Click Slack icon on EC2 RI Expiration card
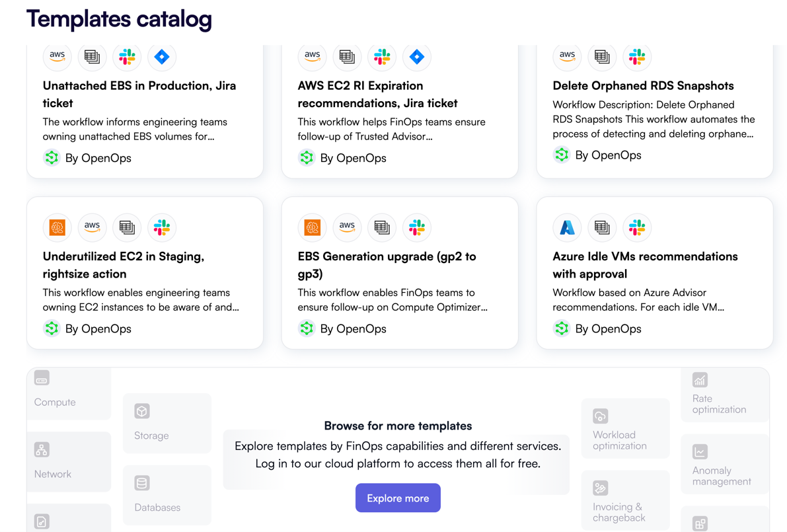The image size is (787, 532). [x=382, y=57]
